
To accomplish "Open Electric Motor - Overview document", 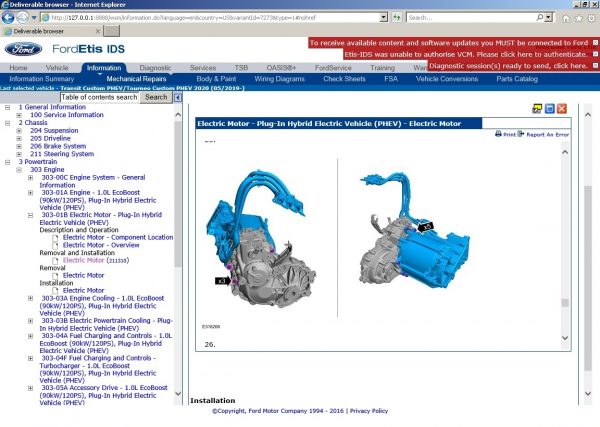I will [x=101, y=245].
